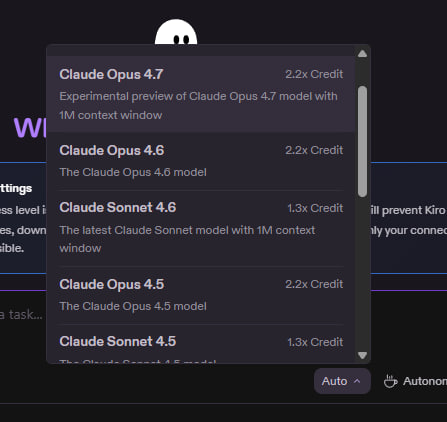Choose the Claude Sonnet 4.5 model
This screenshot has width=447, height=422.
[x=201, y=344]
